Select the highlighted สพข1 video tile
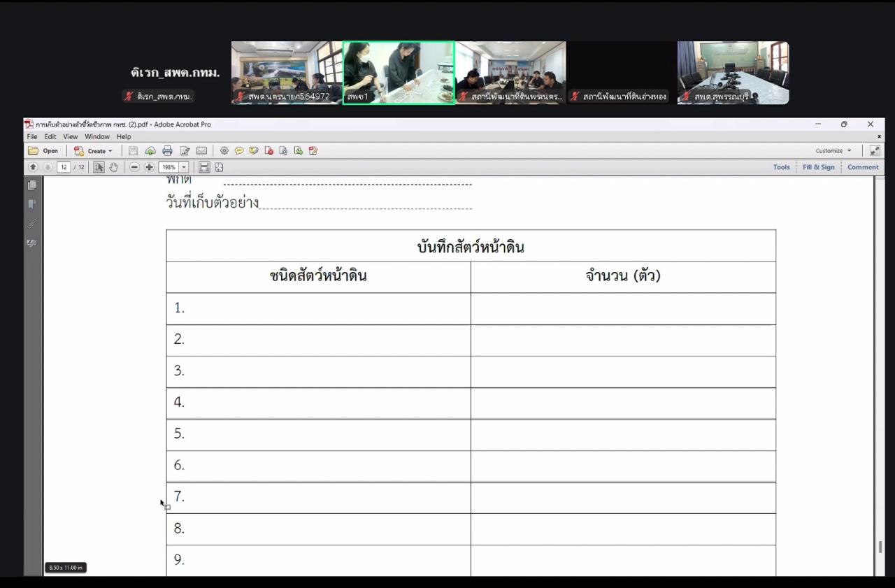The image size is (895, 588). [399, 73]
